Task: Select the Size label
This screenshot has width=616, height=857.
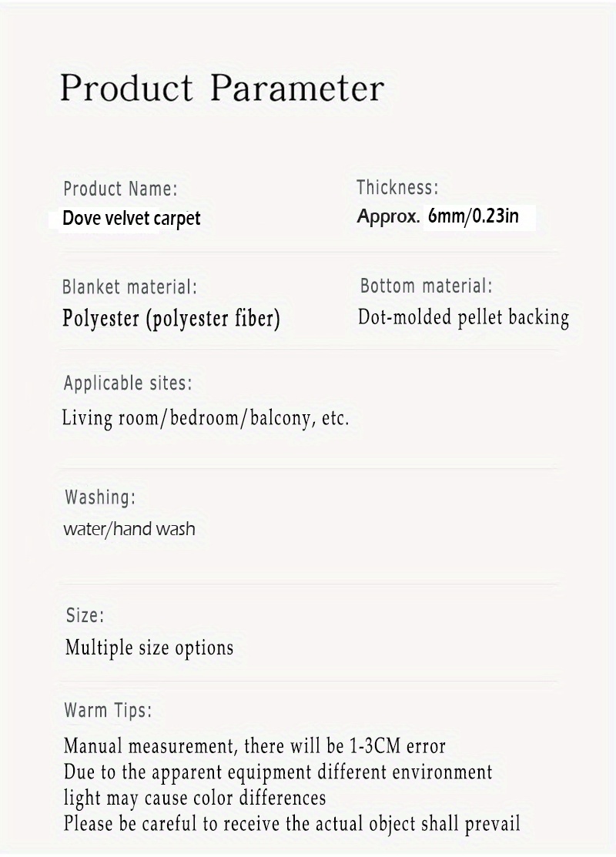Action: [85, 615]
